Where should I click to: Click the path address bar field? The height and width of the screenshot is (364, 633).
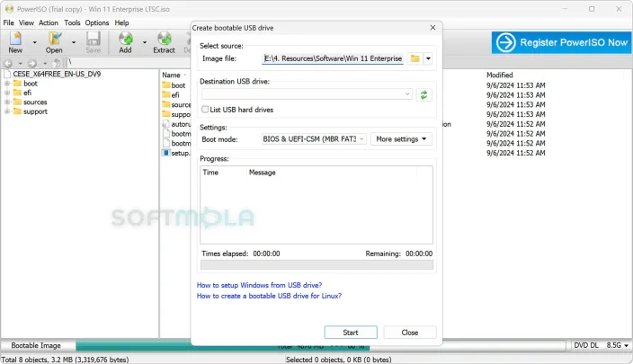[x=129, y=62]
